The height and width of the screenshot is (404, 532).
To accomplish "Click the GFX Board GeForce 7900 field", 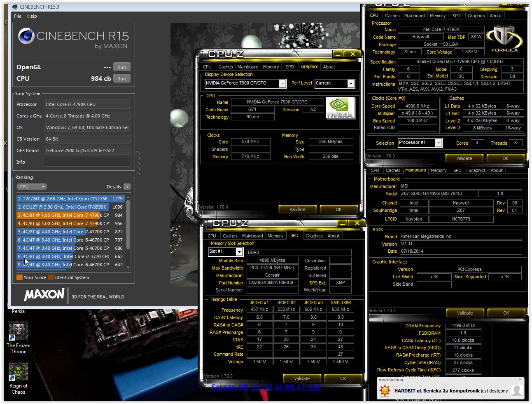I will (87, 150).
